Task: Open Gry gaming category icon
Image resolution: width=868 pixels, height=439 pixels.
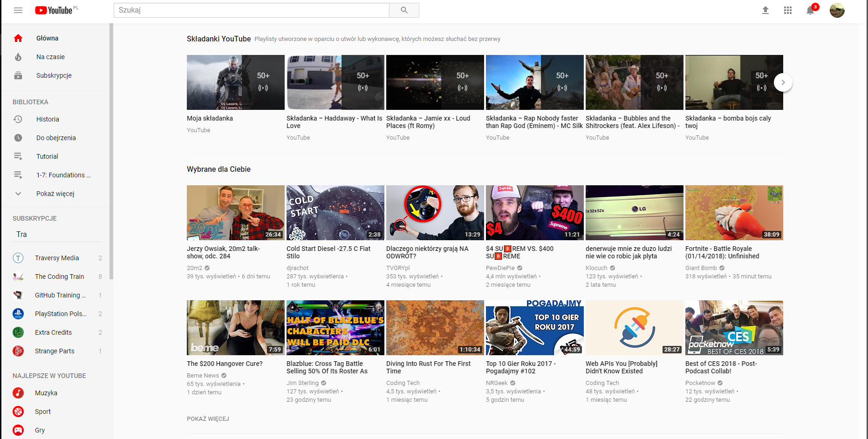Action: point(18,430)
